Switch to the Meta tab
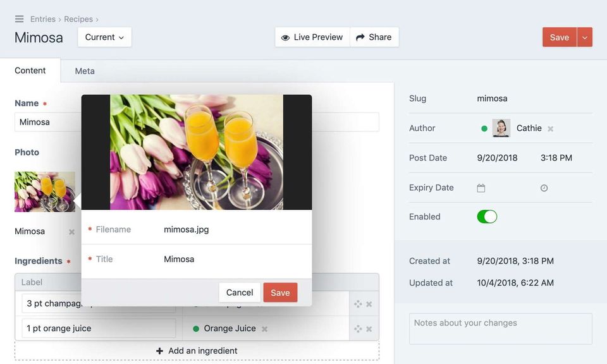 point(85,71)
